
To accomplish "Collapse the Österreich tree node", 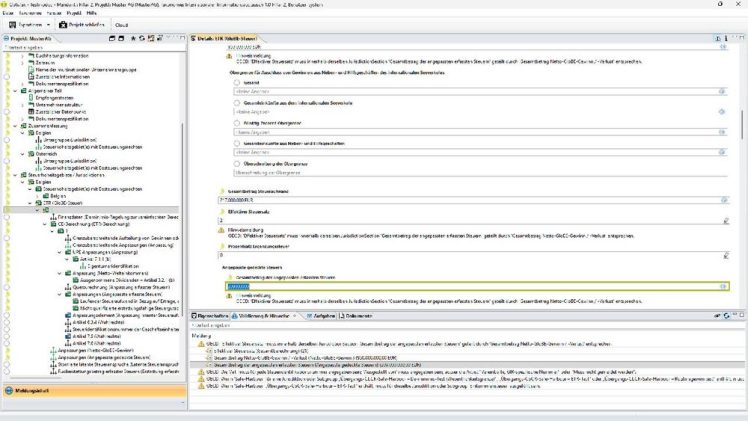I will (22, 154).
